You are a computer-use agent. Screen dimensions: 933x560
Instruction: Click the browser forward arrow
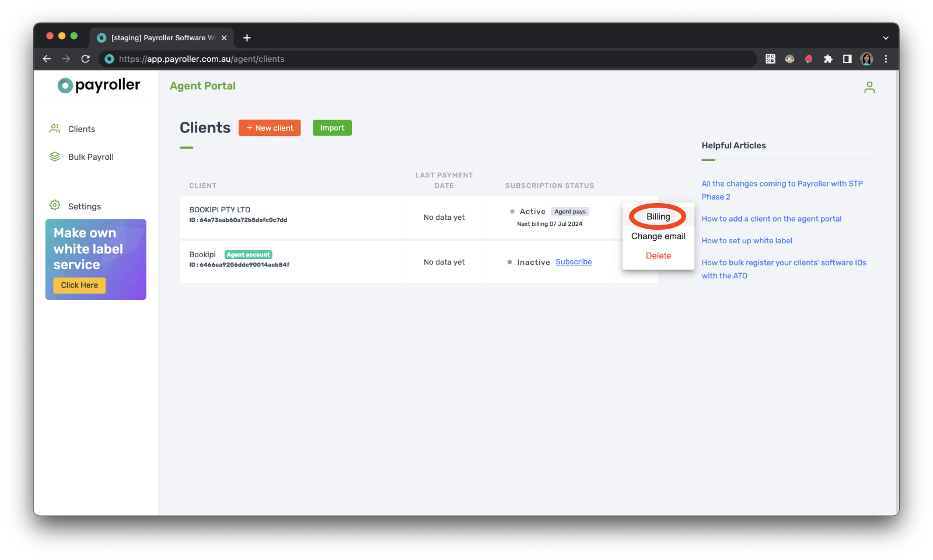coord(66,59)
